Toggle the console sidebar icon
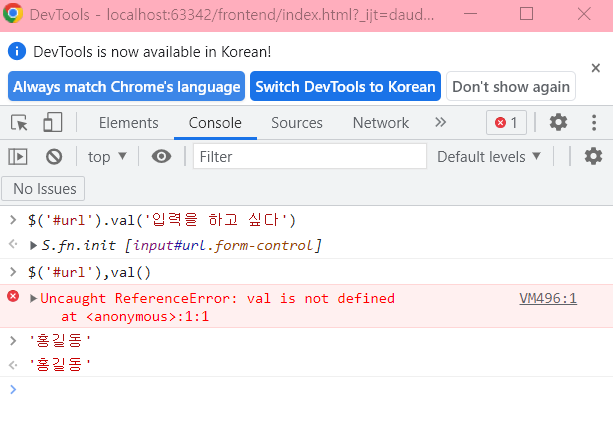 pyautogui.click(x=18, y=157)
